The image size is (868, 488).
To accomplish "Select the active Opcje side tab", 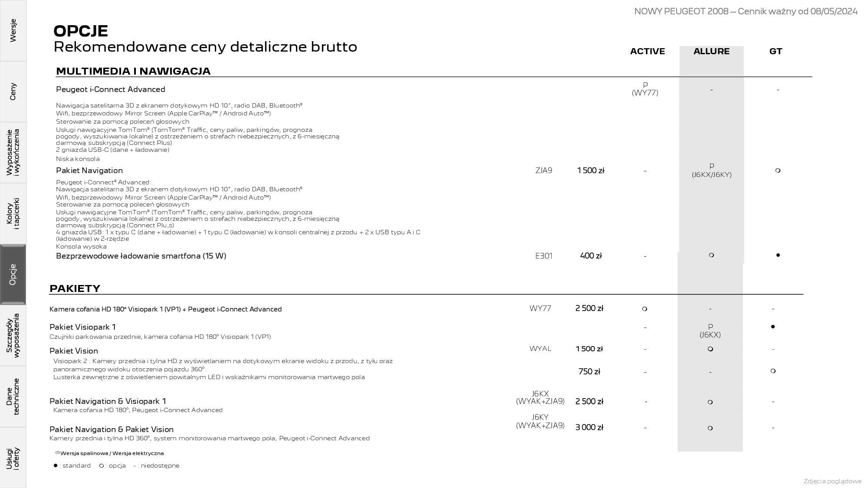I will click(13, 274).
